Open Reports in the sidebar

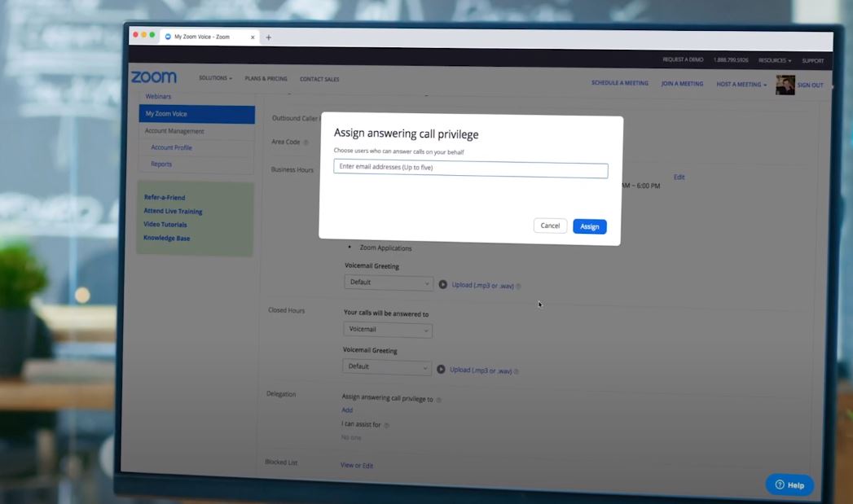(161, 164)
